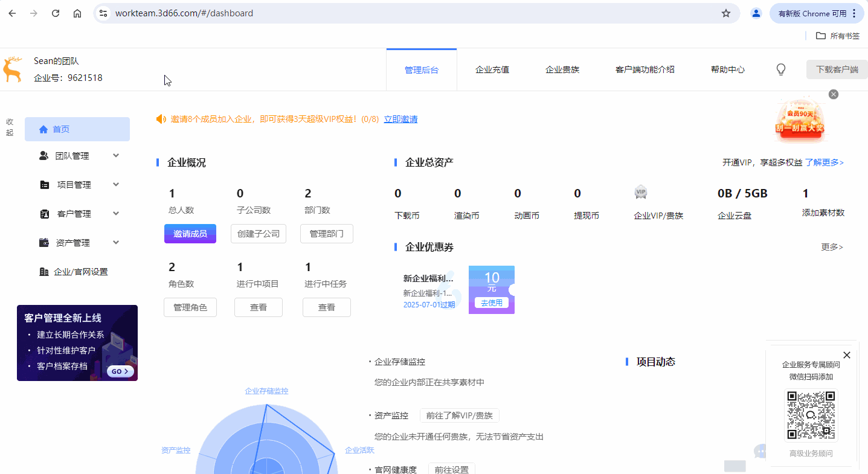Click the 客户管理 icon

45,214
